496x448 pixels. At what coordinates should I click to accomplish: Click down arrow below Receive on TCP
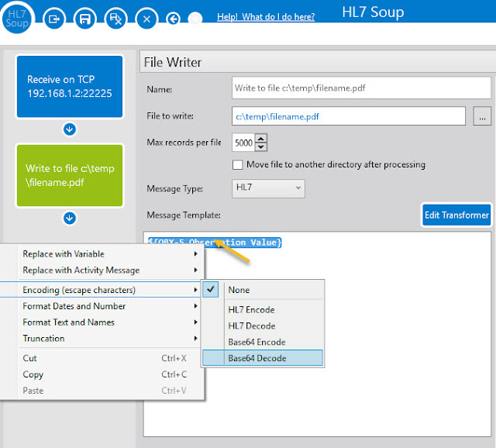coord(69,129)
